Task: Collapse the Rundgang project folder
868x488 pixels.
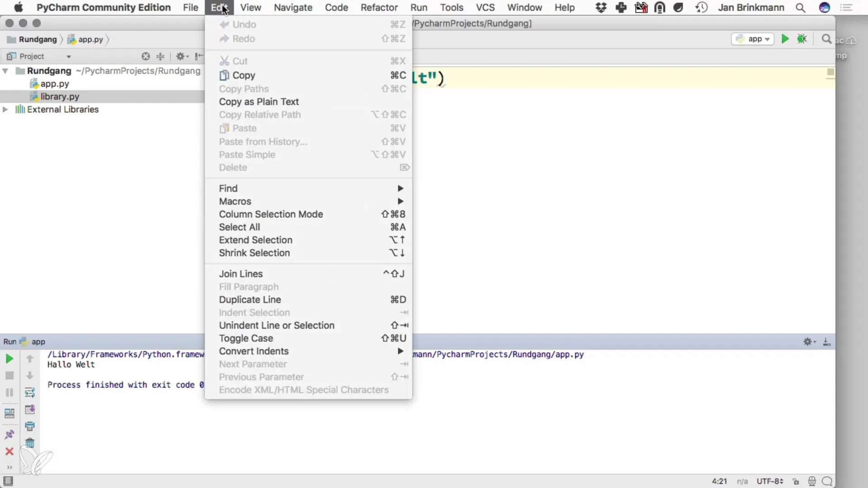Action: 5,71
